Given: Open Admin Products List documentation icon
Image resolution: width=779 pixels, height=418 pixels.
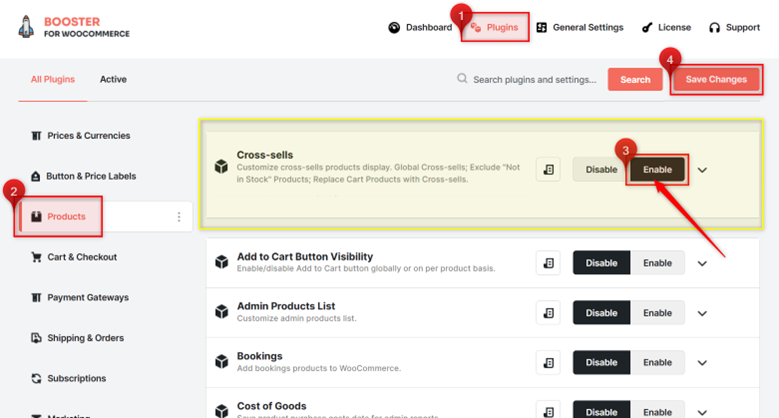Looking at the screenshot, I should [548, 313].
